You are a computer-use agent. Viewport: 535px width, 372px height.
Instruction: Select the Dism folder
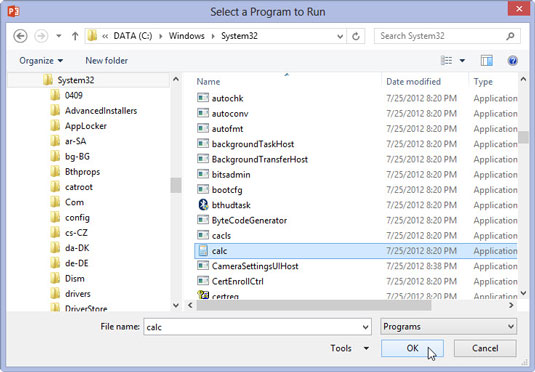point(74,278)
